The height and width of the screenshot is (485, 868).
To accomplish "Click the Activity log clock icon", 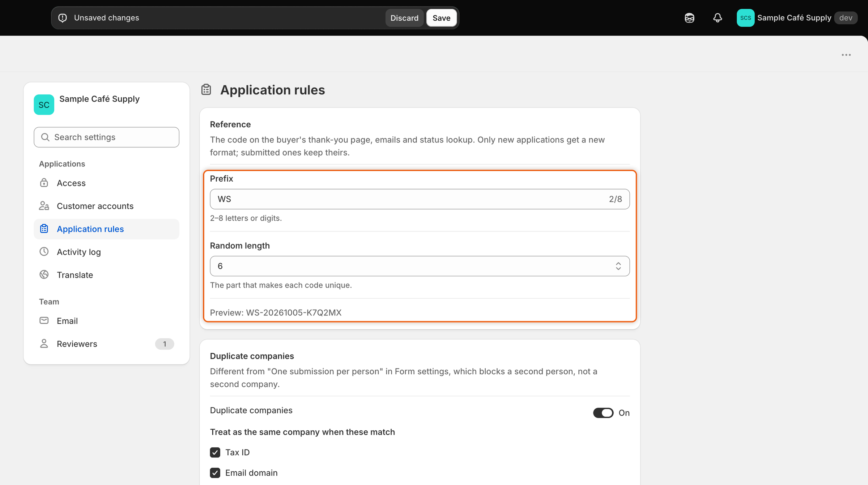I will 44,251.
